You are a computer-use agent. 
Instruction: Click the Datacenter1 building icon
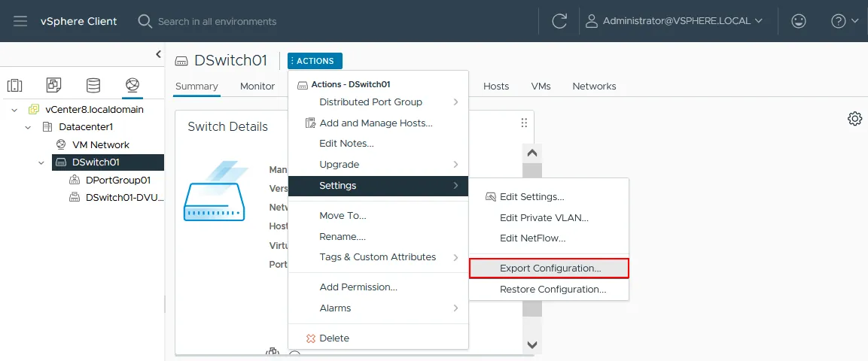pos(47,127)
